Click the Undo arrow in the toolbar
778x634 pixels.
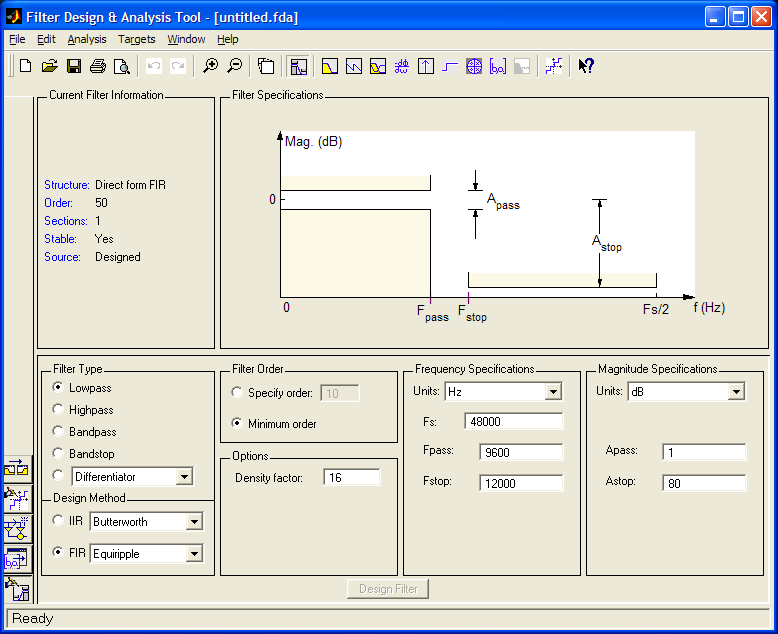pos(154,66)
